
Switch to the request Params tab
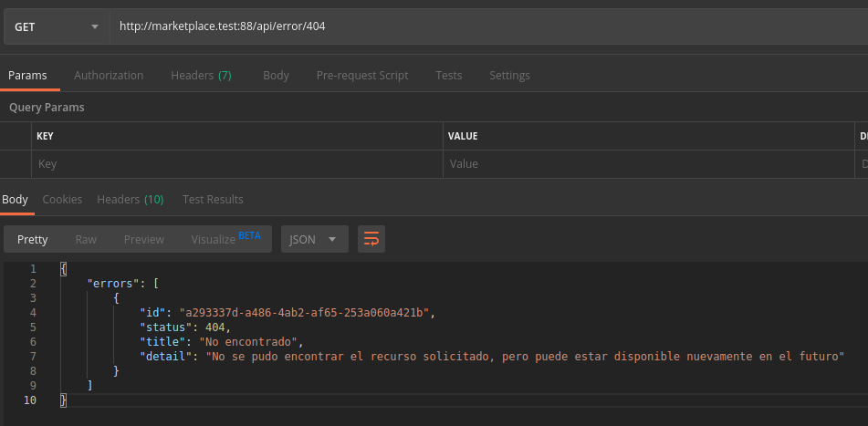pyautogui.click(x=27, y=75)
